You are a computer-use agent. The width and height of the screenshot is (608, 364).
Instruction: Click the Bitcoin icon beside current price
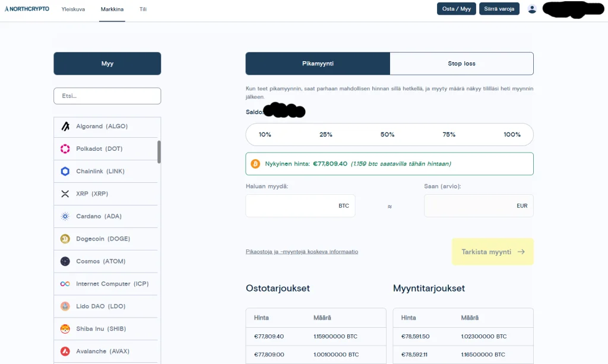(x=256, y=163)
